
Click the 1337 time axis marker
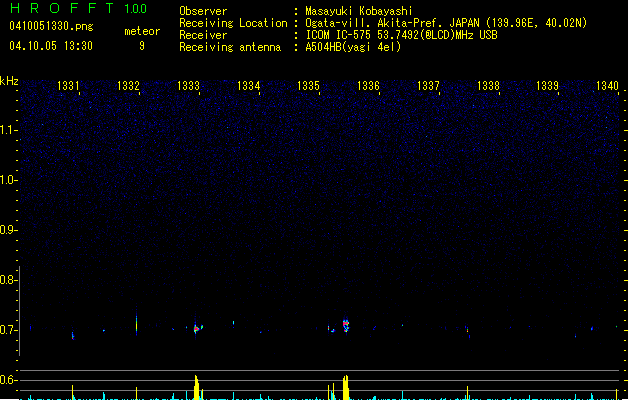(428, 86)
